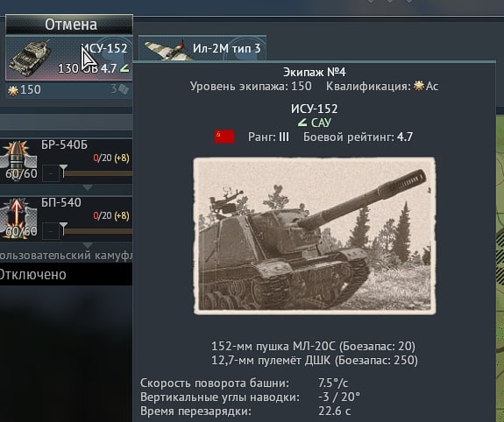
Task: Click the Soviet flag icon
Action: [224, 137]
